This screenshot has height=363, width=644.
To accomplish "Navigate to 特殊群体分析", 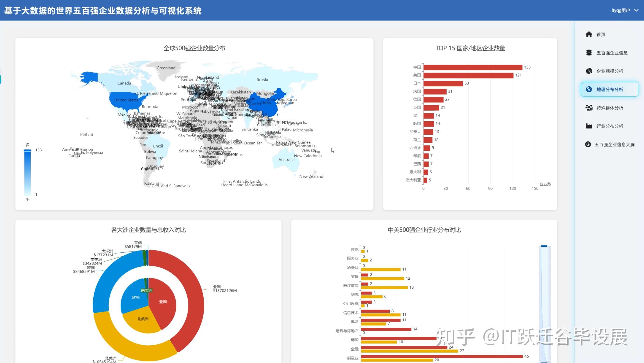I will (610, 107).
